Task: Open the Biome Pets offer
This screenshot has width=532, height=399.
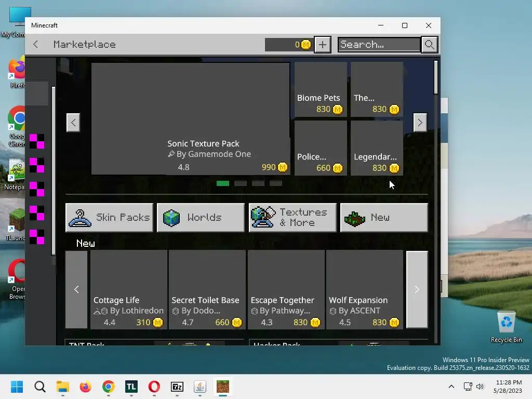Action: pyautogui.click(x=321, y=89)
